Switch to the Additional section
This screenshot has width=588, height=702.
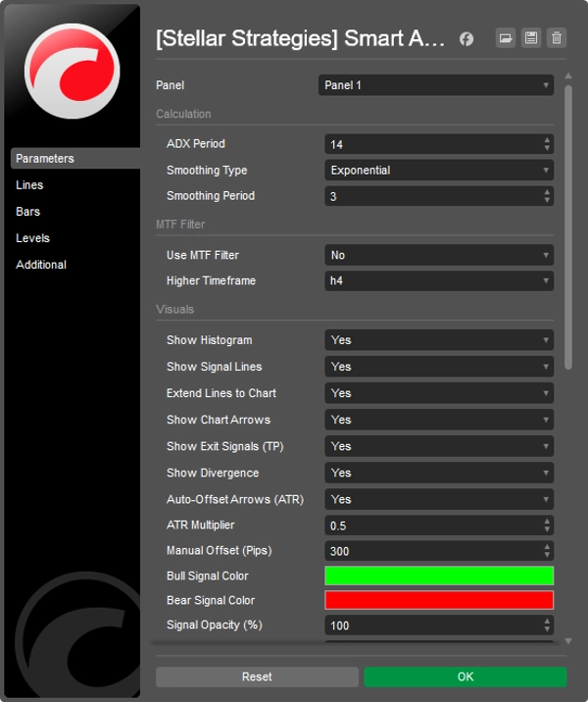pyautogui.click(x=41, y=265)
